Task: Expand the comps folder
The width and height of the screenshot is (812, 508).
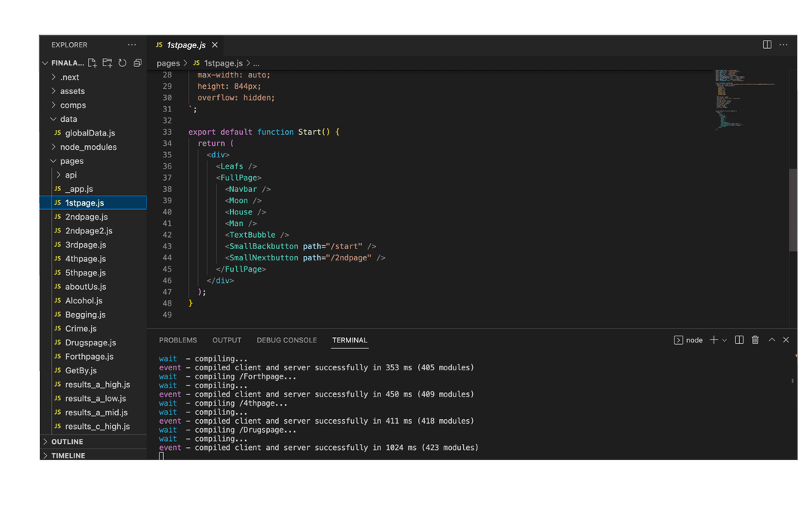Action: point(73,105)
